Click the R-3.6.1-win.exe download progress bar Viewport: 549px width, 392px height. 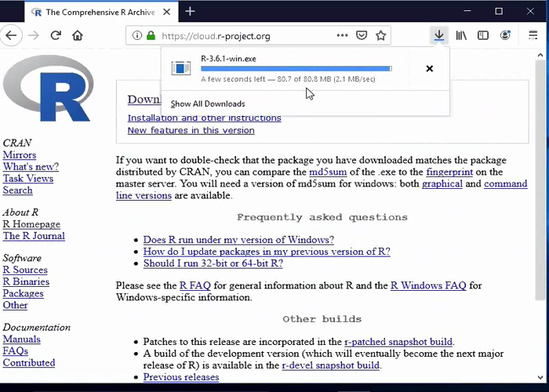tap(296, 69)
